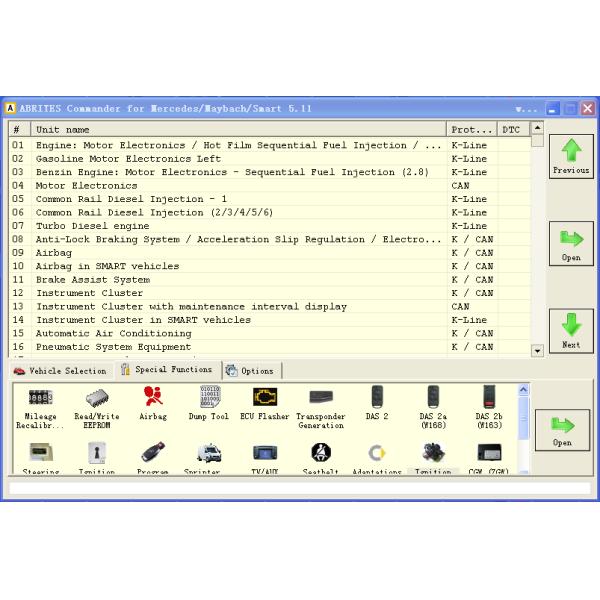Activate the Special Functions tab
This screenshot has width=600, height=600.
click(x=167, y=370)
